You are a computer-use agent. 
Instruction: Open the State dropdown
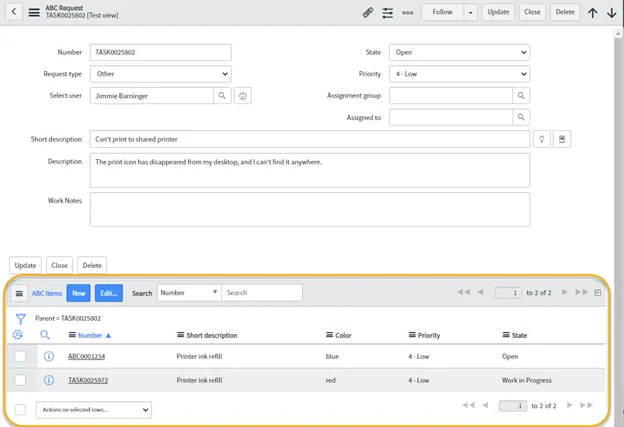click(x=459, y=52)
